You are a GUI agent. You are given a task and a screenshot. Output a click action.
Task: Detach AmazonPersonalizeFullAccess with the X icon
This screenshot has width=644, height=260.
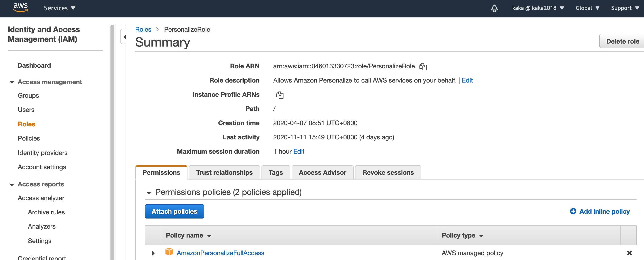tap(629, 253)
